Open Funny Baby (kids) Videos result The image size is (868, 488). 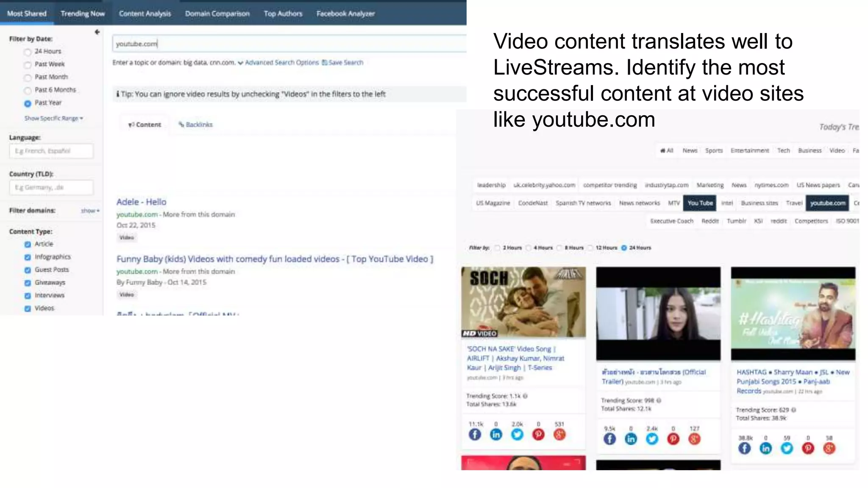[x=275, y=259]
